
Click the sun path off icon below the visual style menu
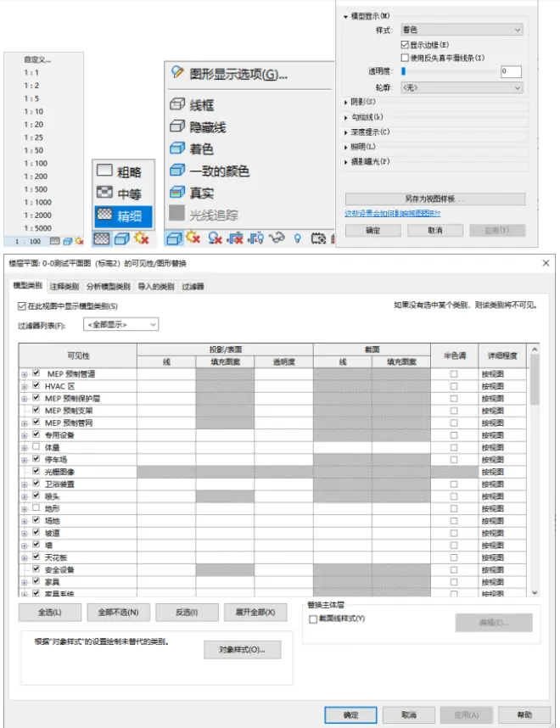[x=193, y=238]
